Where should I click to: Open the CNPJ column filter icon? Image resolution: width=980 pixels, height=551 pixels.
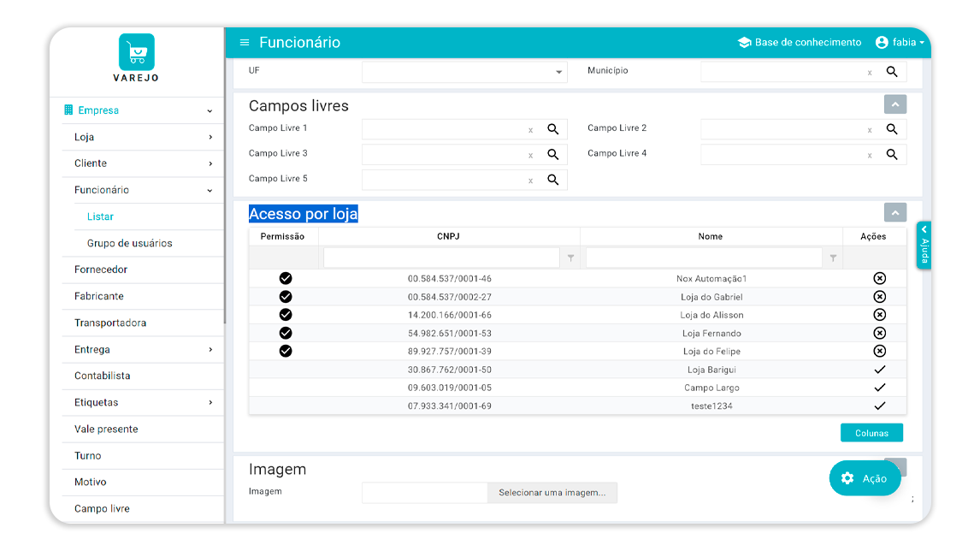point(570,258)
